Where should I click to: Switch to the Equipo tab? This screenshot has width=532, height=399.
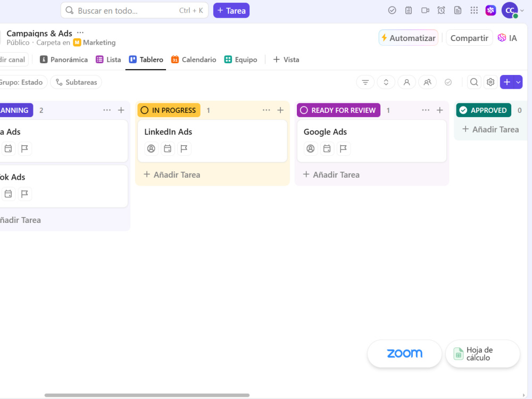point(241,60)
